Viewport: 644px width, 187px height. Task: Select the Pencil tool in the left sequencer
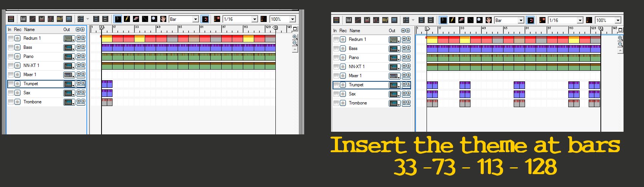(x=127, y=19)
